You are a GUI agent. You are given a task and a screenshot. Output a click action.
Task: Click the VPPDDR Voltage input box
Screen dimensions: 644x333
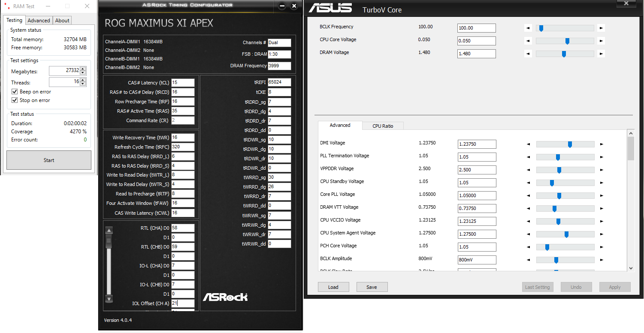click(x=477, y=170)
